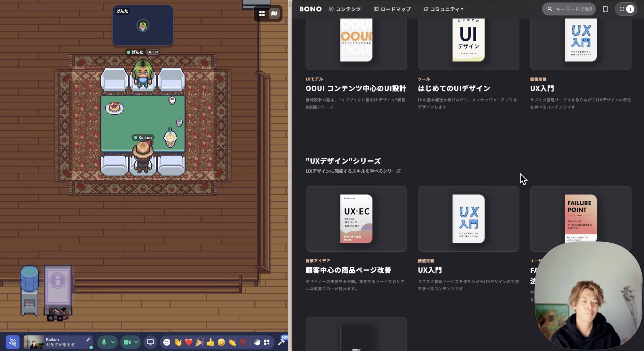Click the UIモデル category label
This screenshot has width=644, height=351.
click(314, 79)
